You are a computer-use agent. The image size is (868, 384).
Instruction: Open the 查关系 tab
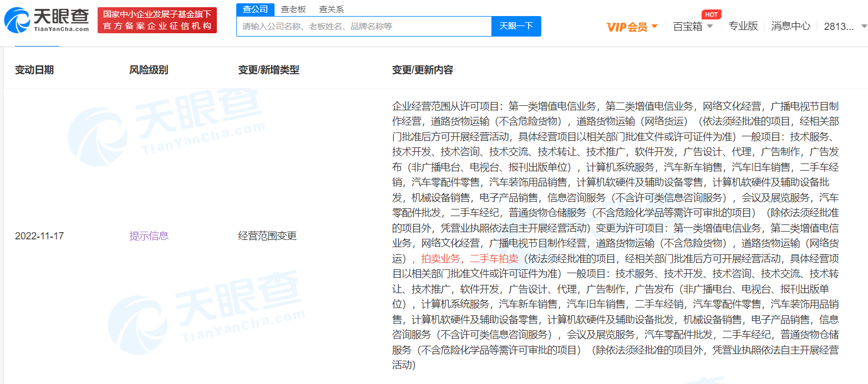coord(331,9)
